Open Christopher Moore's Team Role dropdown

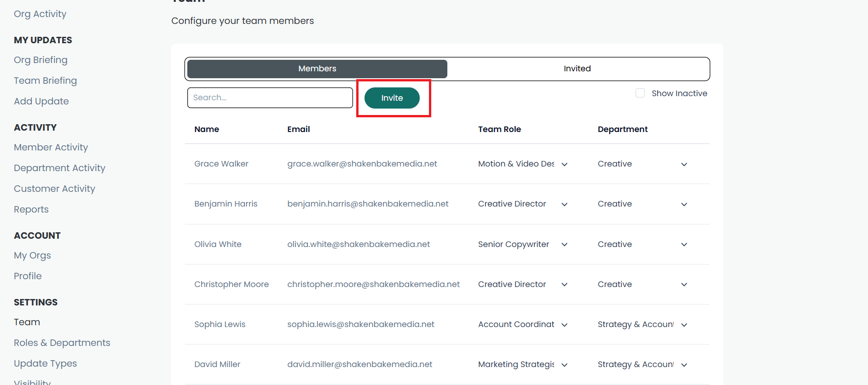pos(523,284)
